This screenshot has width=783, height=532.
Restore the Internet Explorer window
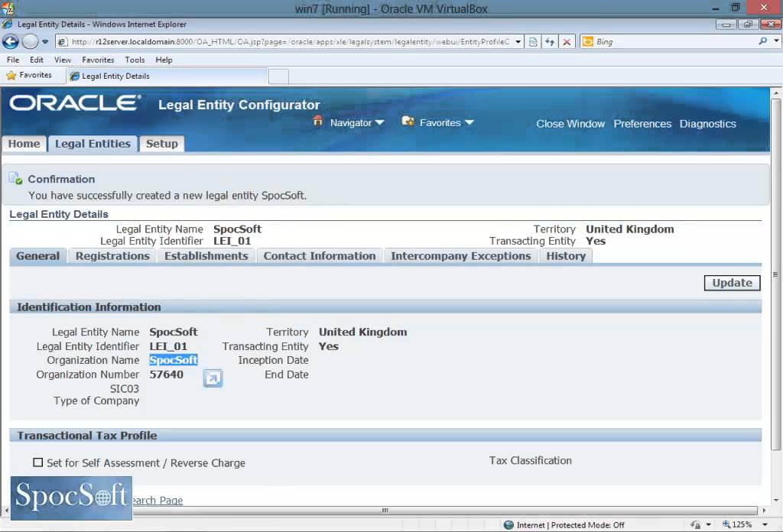(x=748, y=24)
